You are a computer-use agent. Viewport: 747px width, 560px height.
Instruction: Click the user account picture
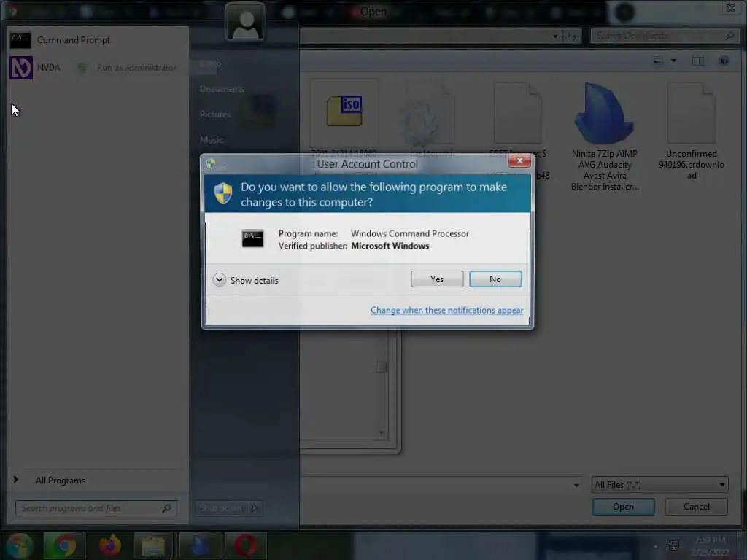point(245,23)
